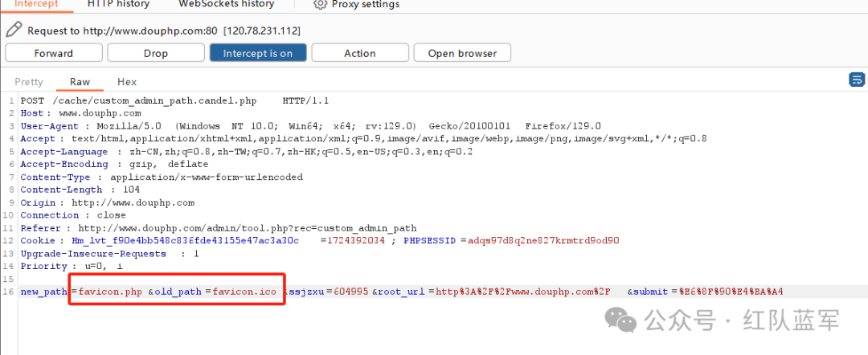Click the Open browser button

(x=462, y=53)
